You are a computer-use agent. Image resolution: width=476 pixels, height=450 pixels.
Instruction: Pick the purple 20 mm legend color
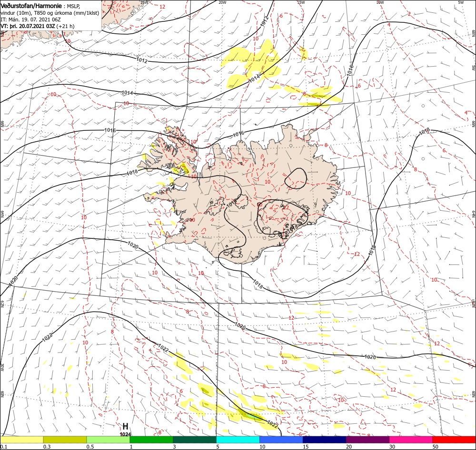[x=367, y=440]
